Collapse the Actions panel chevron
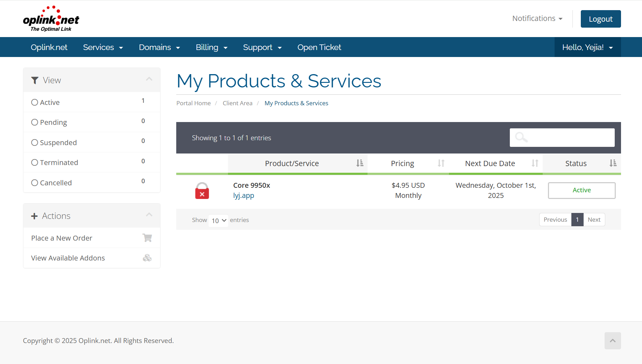This screenshot has height=364, width=642. [x=149, y=215]
